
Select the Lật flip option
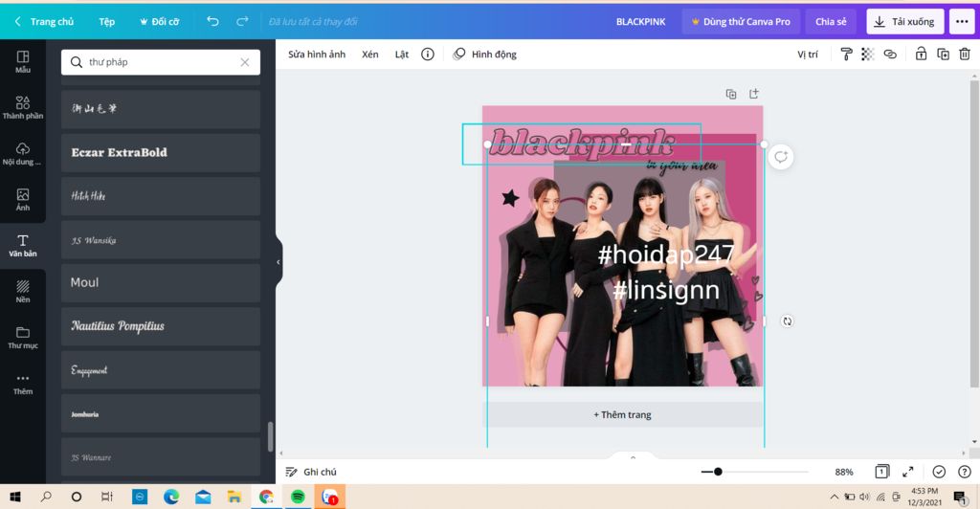(401, 55)
